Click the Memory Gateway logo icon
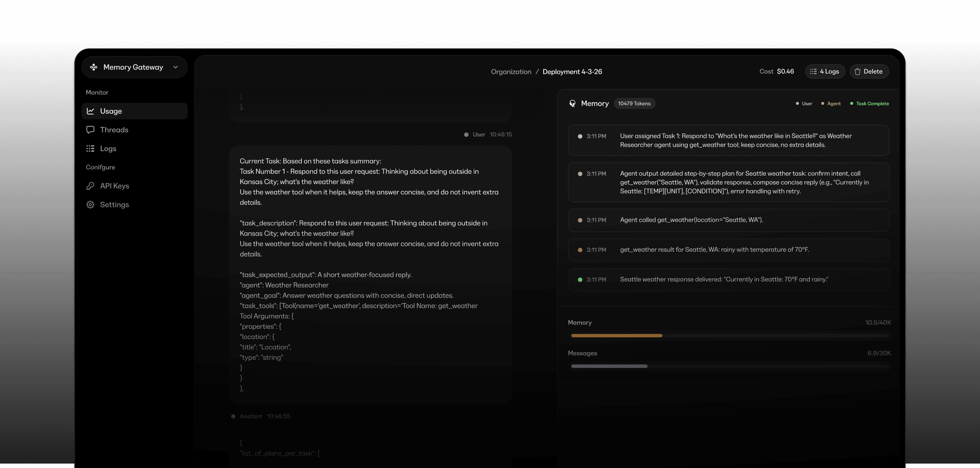Image resolution: width=980 pixels, height=468 pixels. [94, 67]
